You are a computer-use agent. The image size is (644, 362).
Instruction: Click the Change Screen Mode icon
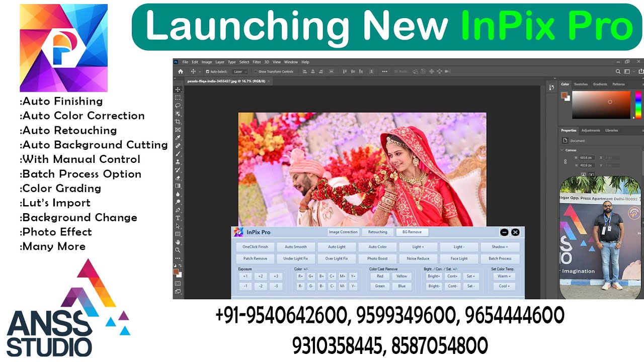click(x=178, y=291)
